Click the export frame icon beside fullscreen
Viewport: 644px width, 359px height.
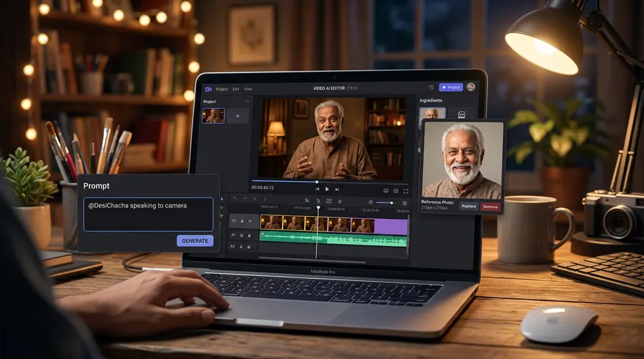point(396,191)
